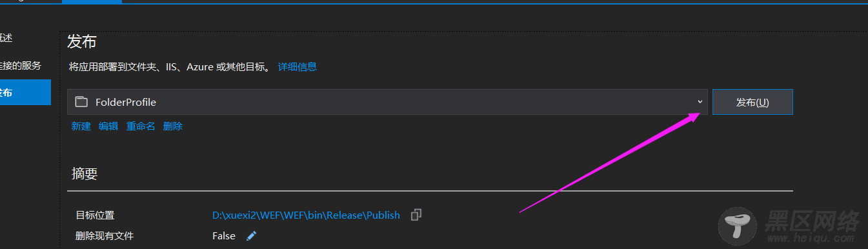Delete the profile with 删除 link
The width and height of the screenshot is (868, 249).
[173, 126]
